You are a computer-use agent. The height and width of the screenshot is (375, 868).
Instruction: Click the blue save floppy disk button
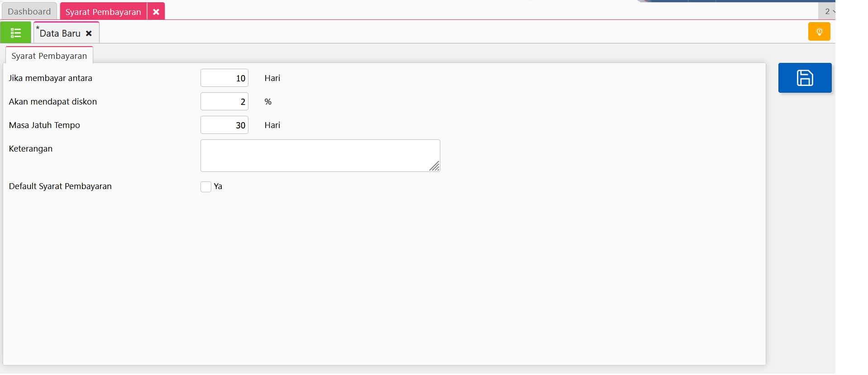click(804, 78)
